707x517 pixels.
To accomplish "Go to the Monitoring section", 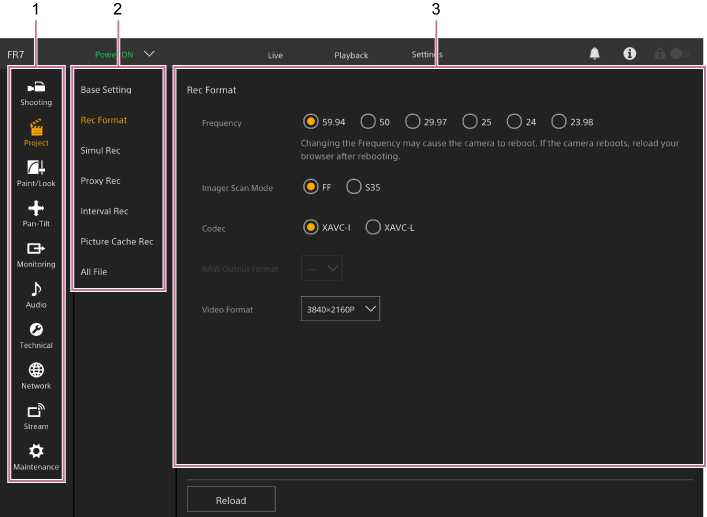I will coord(36,254).
